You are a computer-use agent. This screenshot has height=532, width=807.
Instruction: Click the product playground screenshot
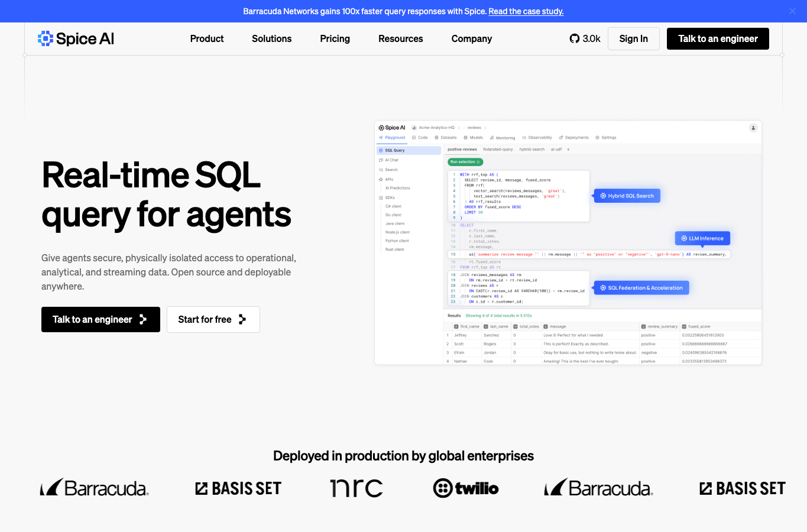tap(568, 242)
